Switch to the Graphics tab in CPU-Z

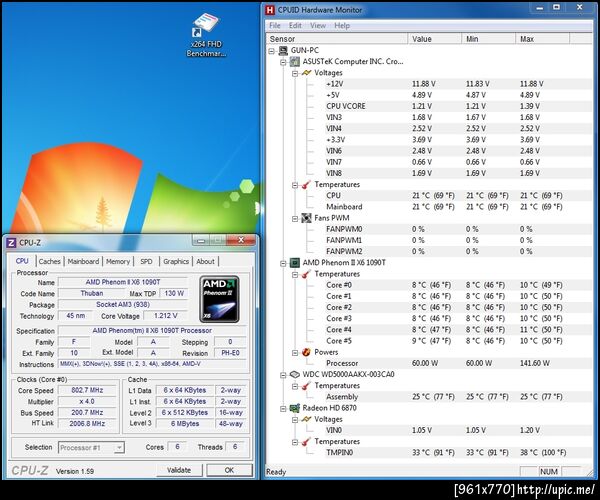coord(176,262)
